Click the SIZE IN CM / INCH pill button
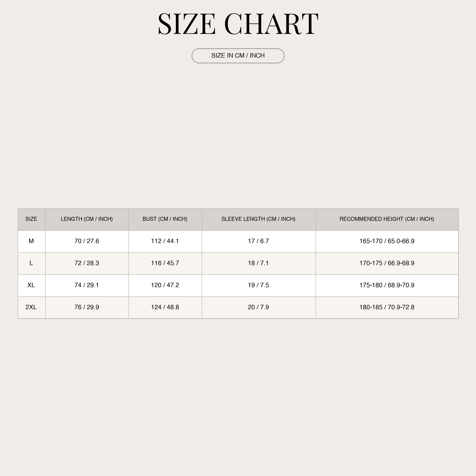 point(238,56)
